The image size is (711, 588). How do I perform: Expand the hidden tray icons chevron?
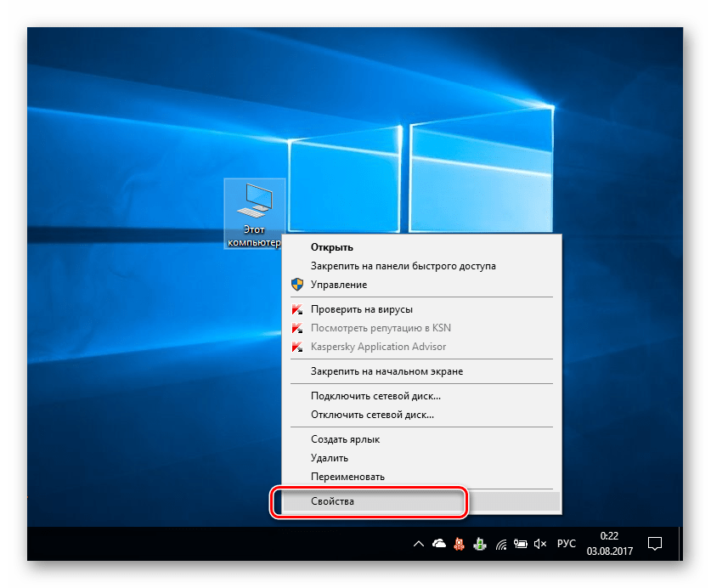(418, 544)
